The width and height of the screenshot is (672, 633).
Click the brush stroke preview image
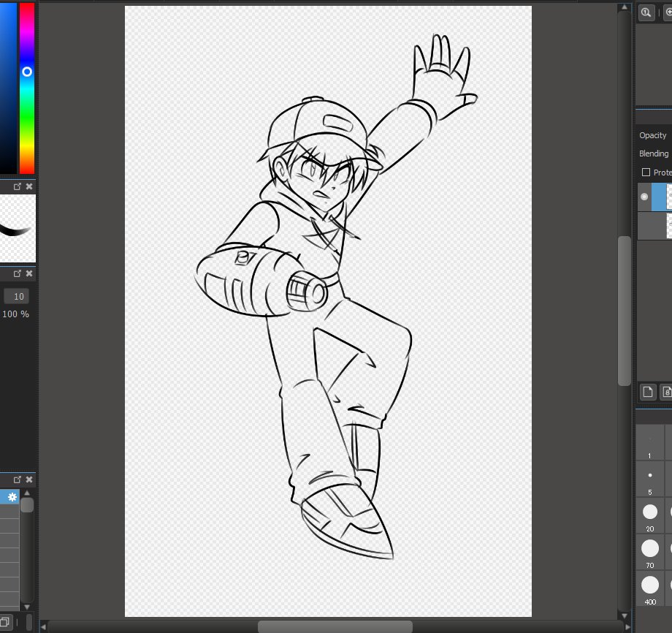[18, 228]
